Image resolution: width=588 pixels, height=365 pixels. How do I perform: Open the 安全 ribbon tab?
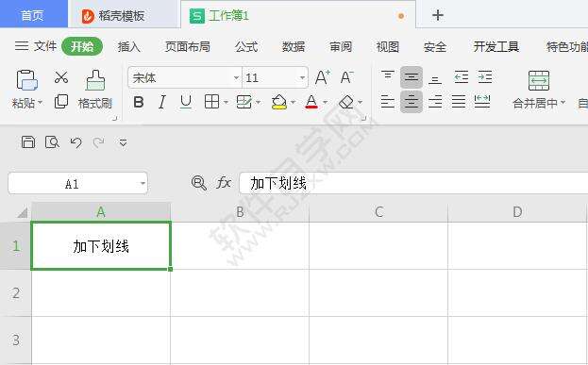coord(435,47)
